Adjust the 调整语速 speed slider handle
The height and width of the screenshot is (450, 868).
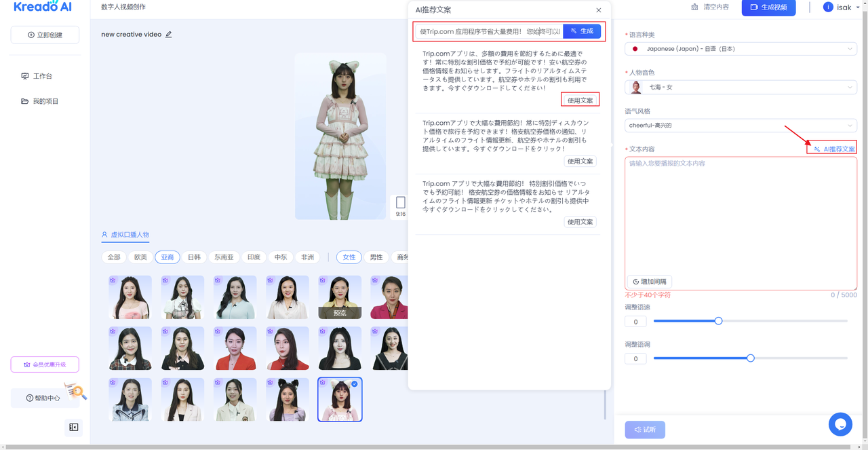point(719,321)
